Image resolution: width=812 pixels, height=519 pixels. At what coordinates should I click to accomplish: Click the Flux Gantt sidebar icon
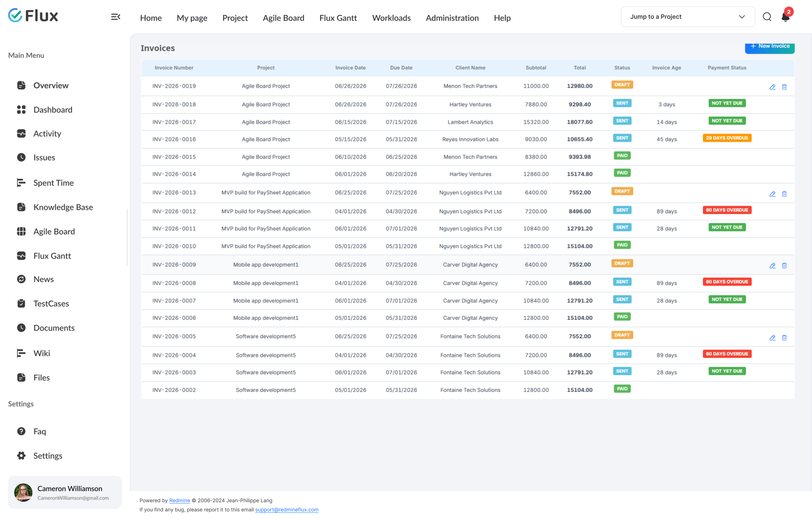click(x=21, y=256)
